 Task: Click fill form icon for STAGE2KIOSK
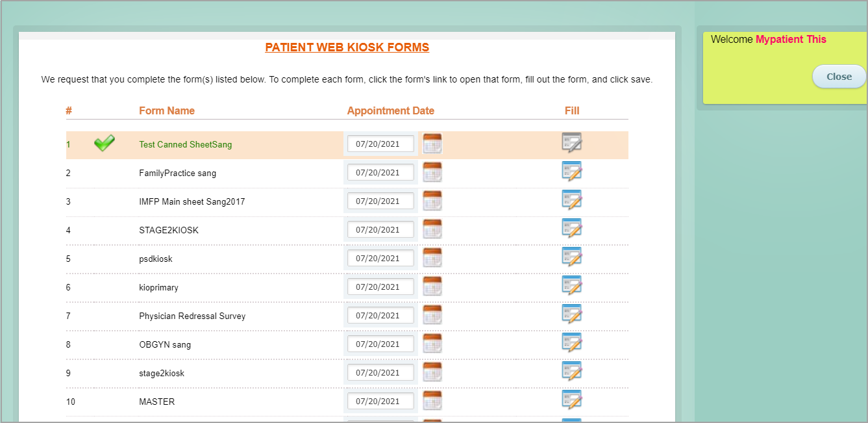point(571,229)
